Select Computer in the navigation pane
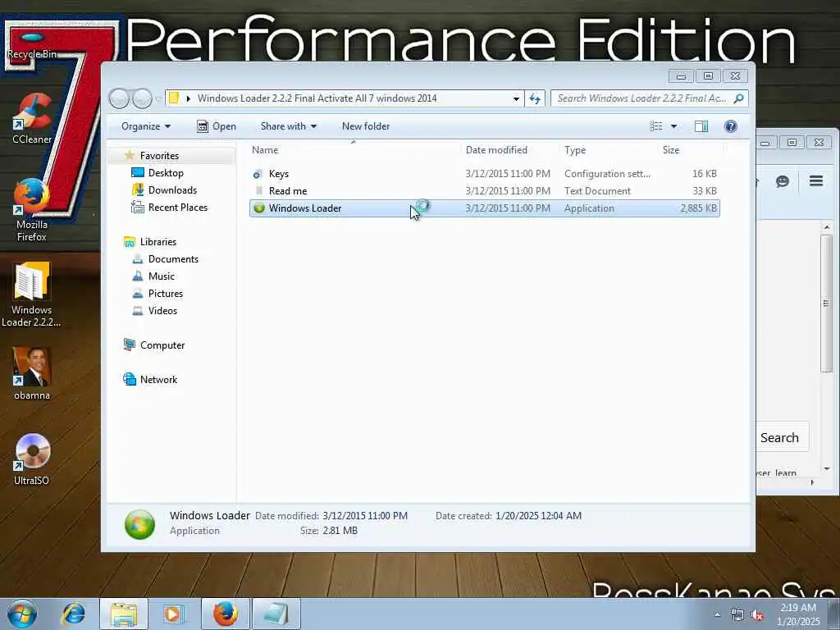840x630 pixels. (162, 345)
